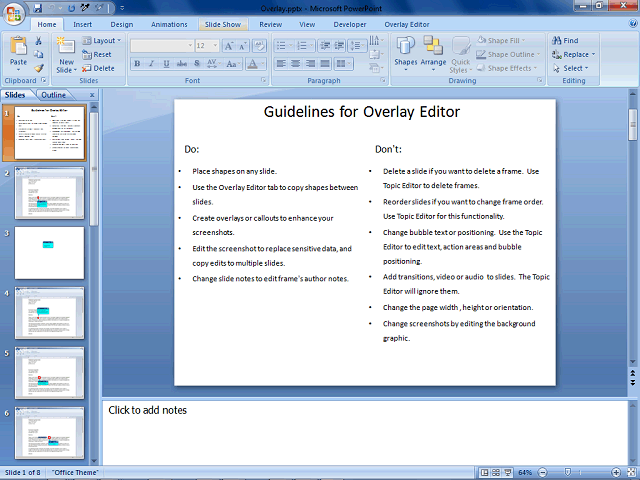
Task: Open Change Case dropdown
Action: pos(232,64)
